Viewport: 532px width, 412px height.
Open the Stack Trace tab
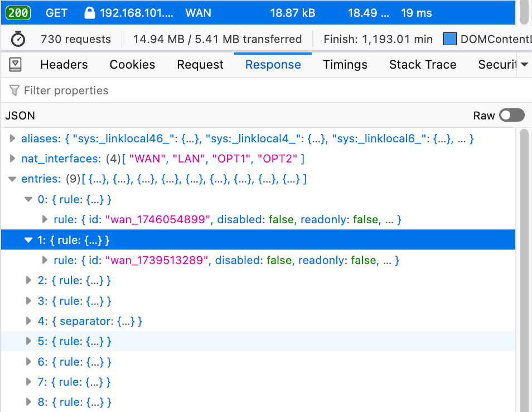tap(422, 65)
